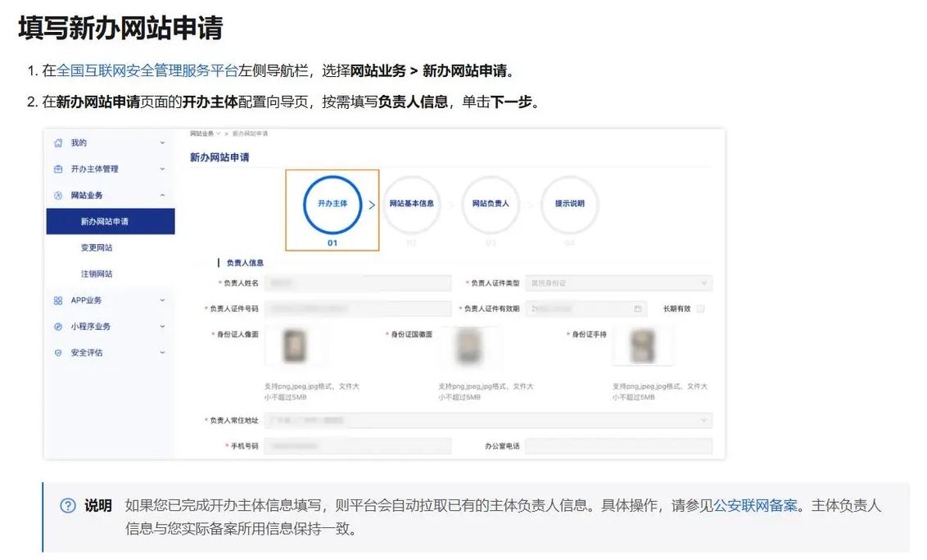Click the 网站业务 breadcrumb
This screenshot has height=560, width=927.
(x=201, y=133)
